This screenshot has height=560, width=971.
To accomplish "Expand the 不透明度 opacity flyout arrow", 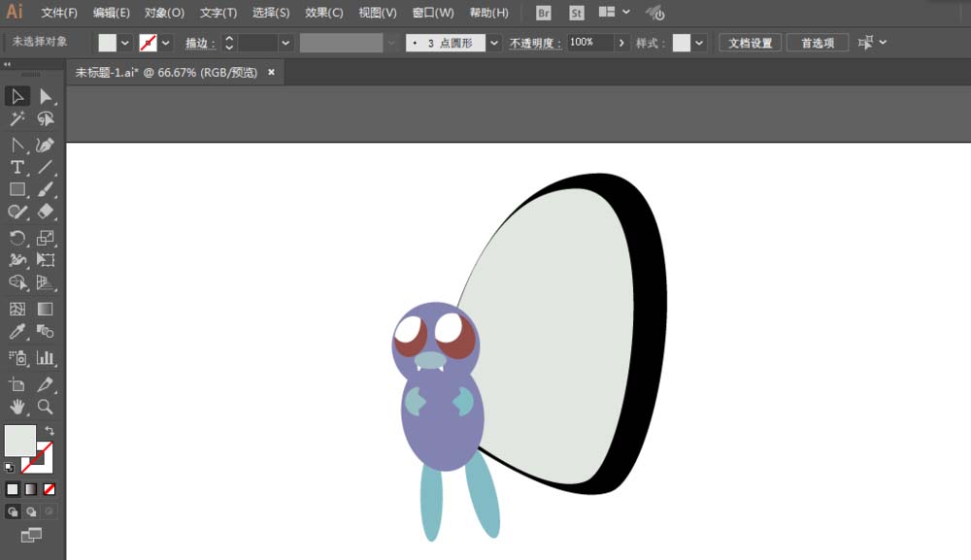I will pos(621,43).
